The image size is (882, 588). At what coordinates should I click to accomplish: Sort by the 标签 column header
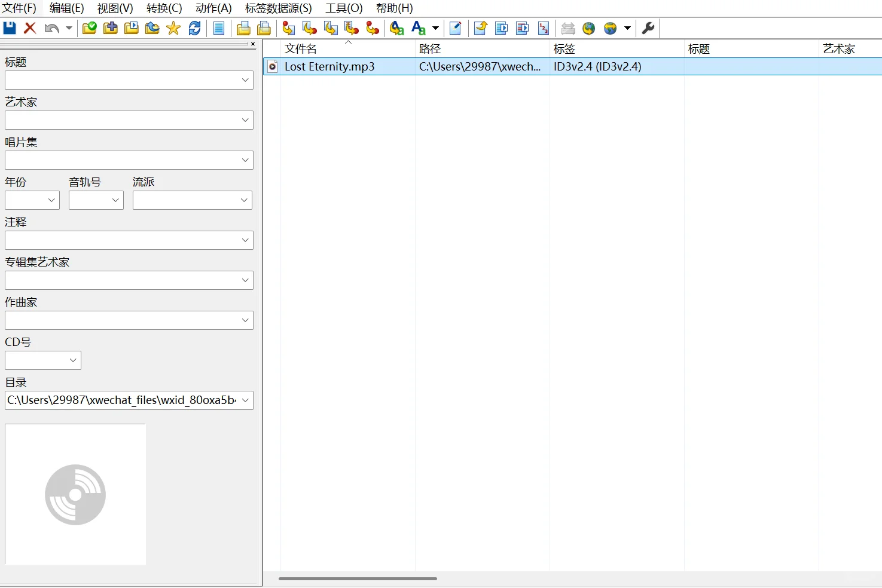[617, 49]
